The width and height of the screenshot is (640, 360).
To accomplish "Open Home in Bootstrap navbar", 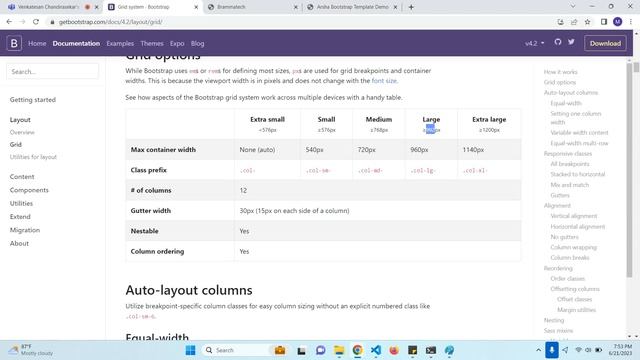I will coord(37,43).
